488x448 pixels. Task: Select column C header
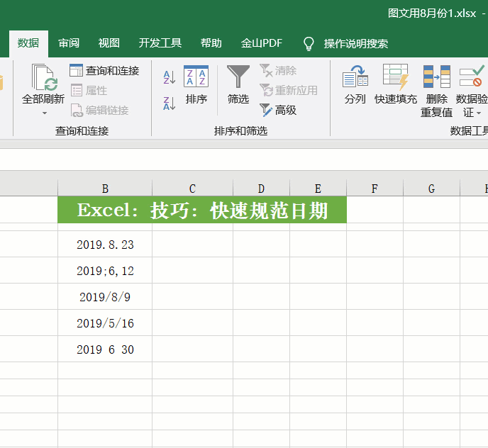tap(192, 189)
